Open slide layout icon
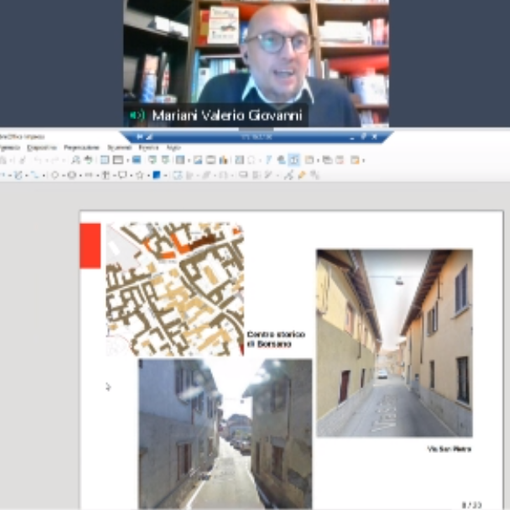 (355, 160)
